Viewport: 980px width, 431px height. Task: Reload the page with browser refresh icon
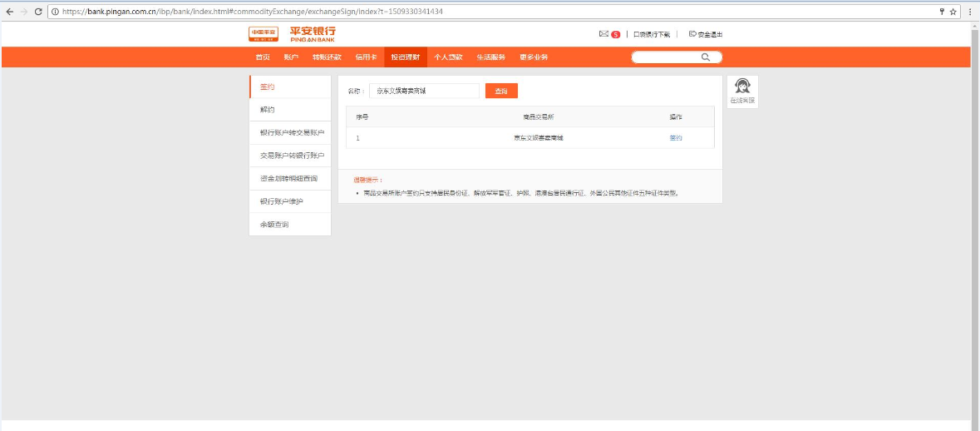tap(38, 12)
